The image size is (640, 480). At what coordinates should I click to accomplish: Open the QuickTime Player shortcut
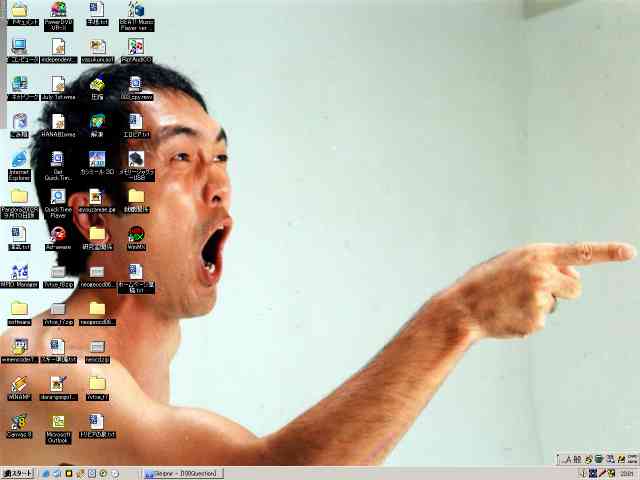58,198
